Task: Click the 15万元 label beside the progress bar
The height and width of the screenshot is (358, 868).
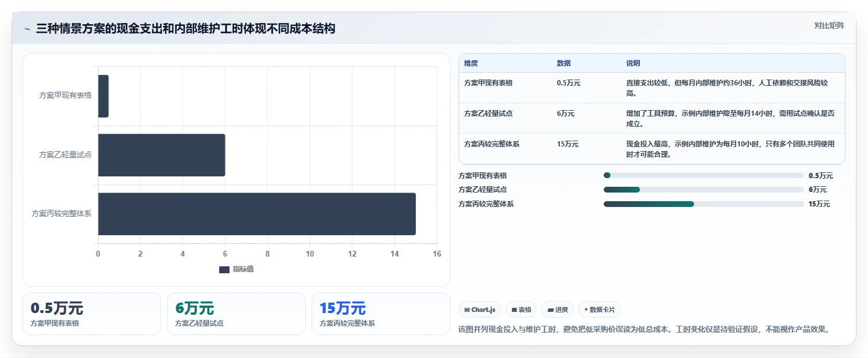Action: pos(819,204)
